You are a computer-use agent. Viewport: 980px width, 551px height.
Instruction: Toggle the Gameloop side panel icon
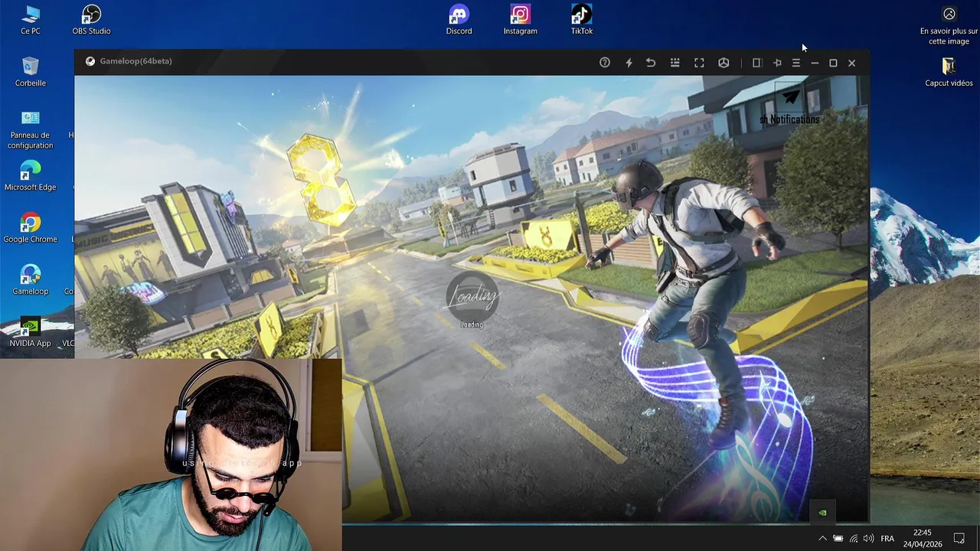pos(756,63)
